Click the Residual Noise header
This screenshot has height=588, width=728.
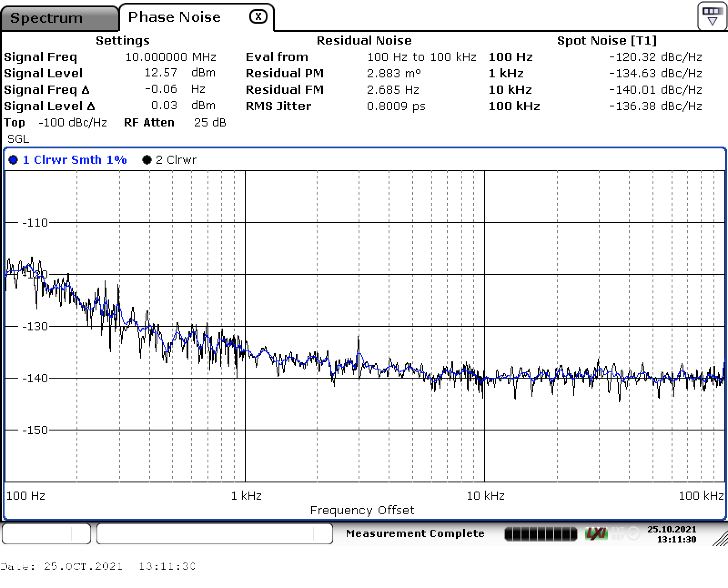point(364,41)
